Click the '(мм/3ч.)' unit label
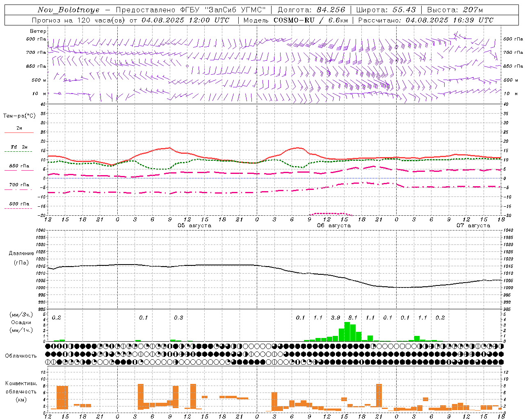 click(x=21, y=315)
